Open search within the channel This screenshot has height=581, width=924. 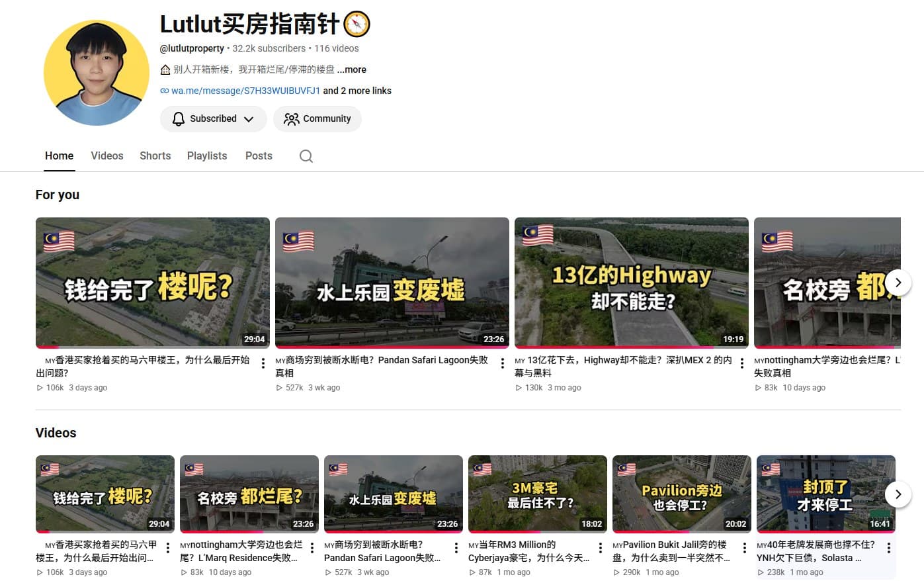pyautogui.click(x=306, y=156)
